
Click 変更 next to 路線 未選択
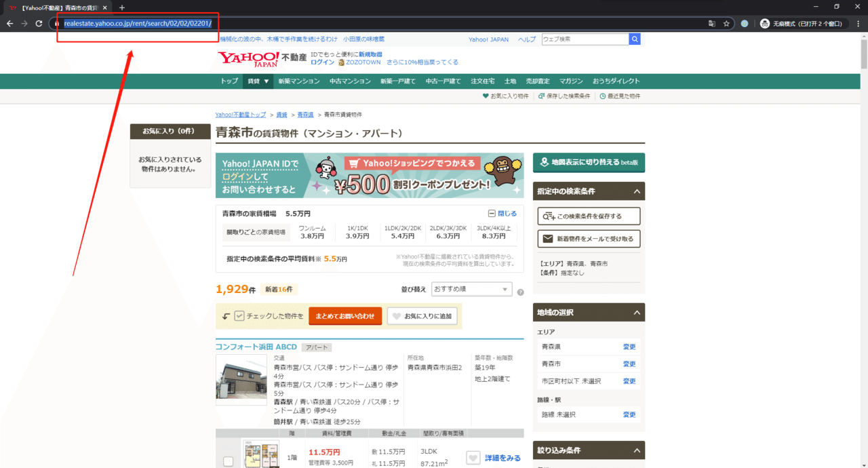pyautogui.click(x=629, y=414)
